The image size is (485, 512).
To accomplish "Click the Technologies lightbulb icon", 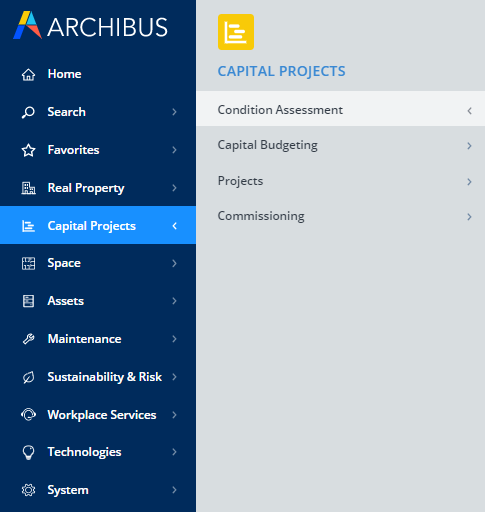I will pos(28,453).
